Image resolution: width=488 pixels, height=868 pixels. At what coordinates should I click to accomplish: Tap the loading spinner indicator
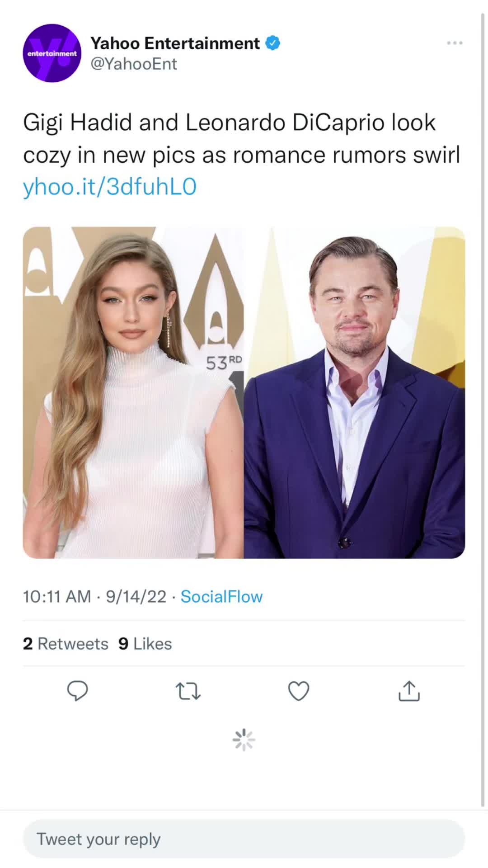[244, 740]
